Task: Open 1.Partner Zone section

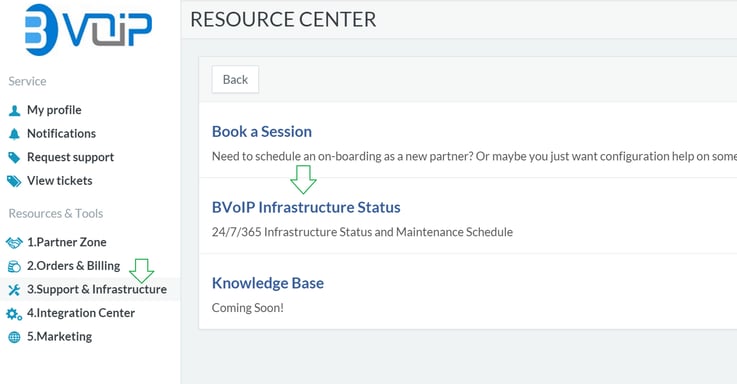Action: (x=67, y=242)
